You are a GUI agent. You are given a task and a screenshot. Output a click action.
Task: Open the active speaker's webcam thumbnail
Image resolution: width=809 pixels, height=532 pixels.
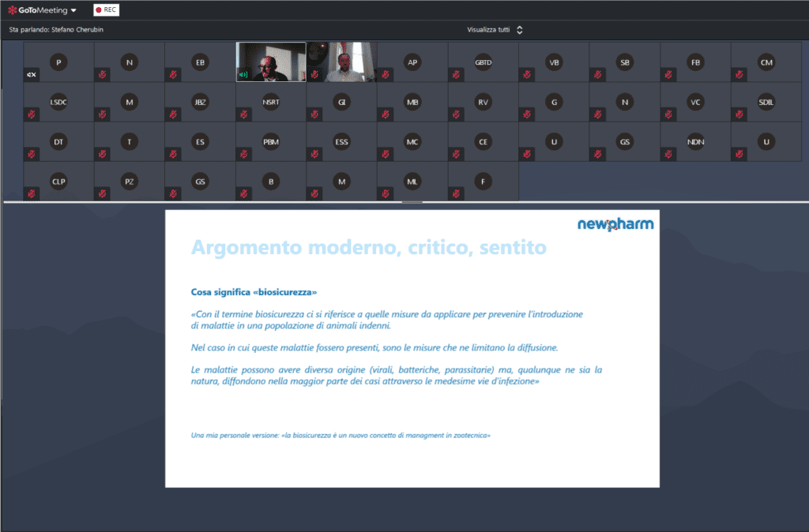[x=271, y=62]
